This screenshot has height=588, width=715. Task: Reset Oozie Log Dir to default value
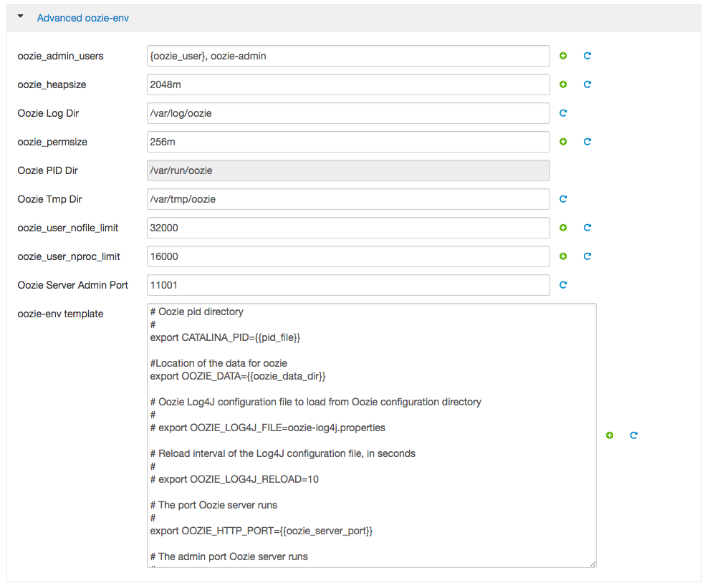(563, 113)
